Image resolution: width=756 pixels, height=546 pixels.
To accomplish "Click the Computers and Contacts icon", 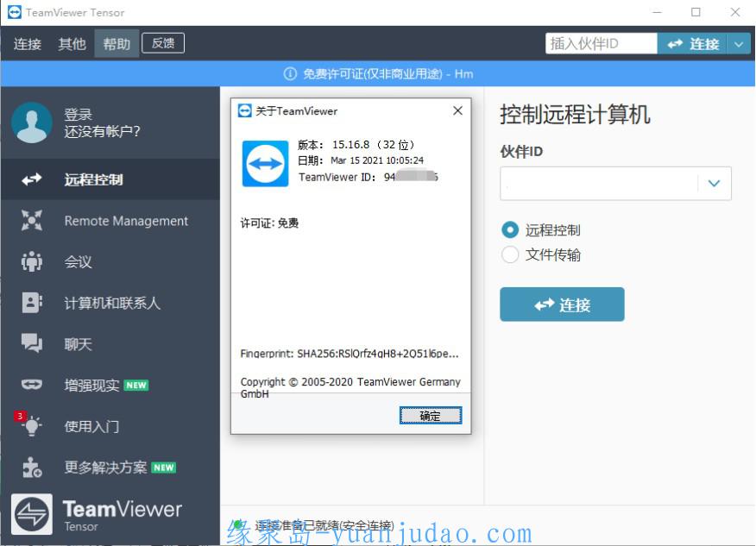I will (32, 303).
